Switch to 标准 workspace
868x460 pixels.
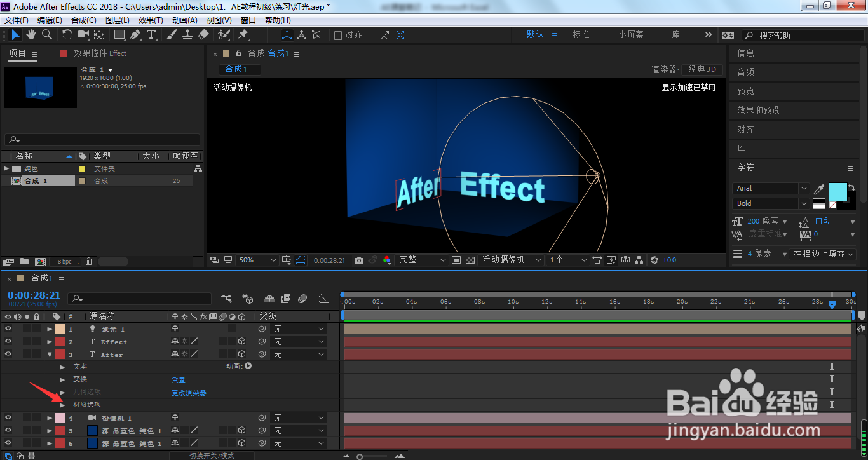pyautogui.click(x=581, y=35)
